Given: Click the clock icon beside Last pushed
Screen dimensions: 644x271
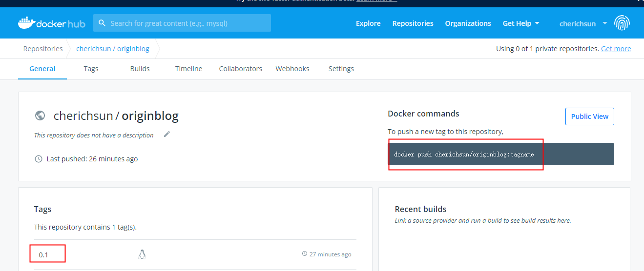Looking at the screenshot, I should click(x=39, y=159).
